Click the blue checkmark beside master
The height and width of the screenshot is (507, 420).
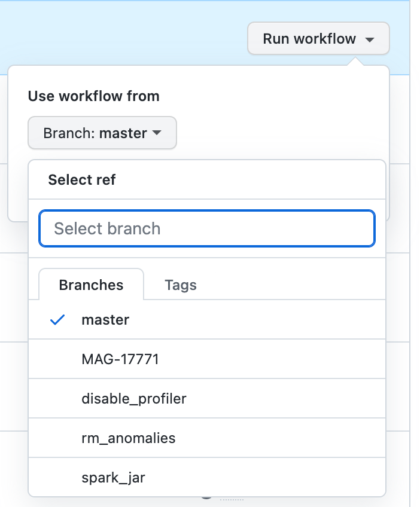tap(57, 320)
